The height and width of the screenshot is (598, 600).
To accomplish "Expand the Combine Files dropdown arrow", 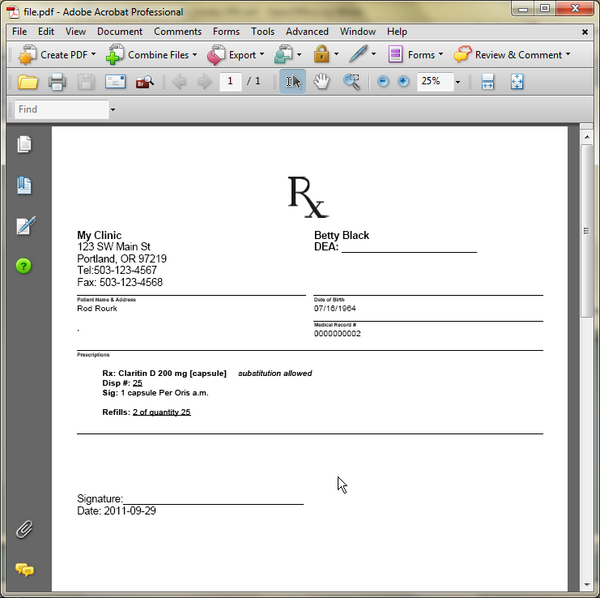I will [195, 55].
